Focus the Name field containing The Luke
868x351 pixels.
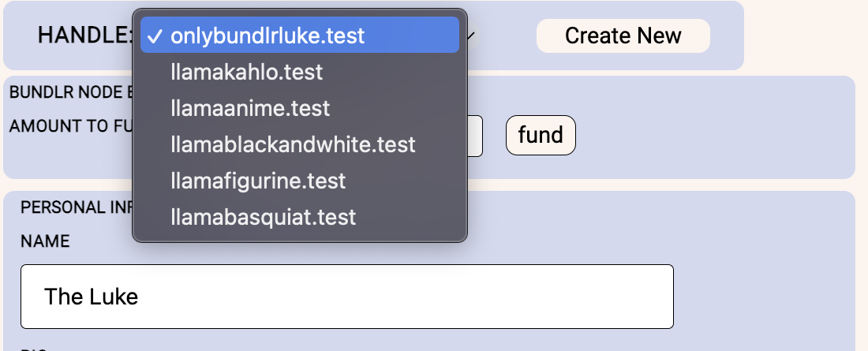346,297
